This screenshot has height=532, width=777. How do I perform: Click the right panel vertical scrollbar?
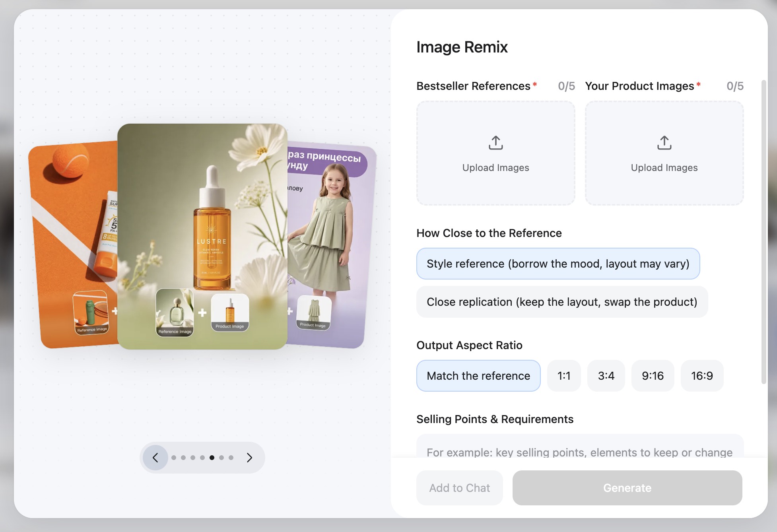pos(763,232)
